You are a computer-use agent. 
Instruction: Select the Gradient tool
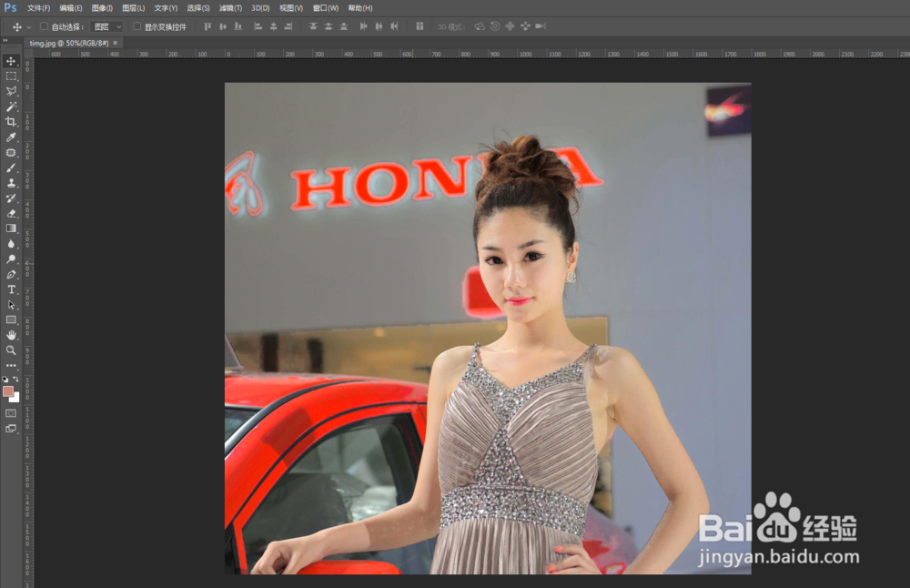(x=10, y=228)
